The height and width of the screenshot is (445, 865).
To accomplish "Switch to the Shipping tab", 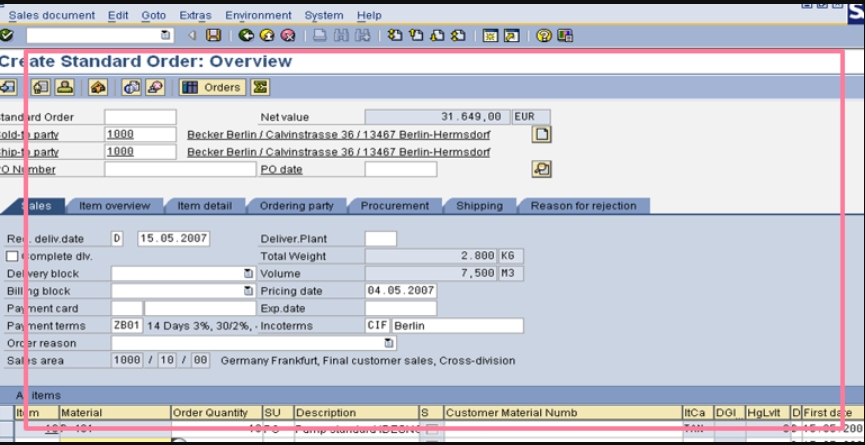I will [x=479, y=206].
